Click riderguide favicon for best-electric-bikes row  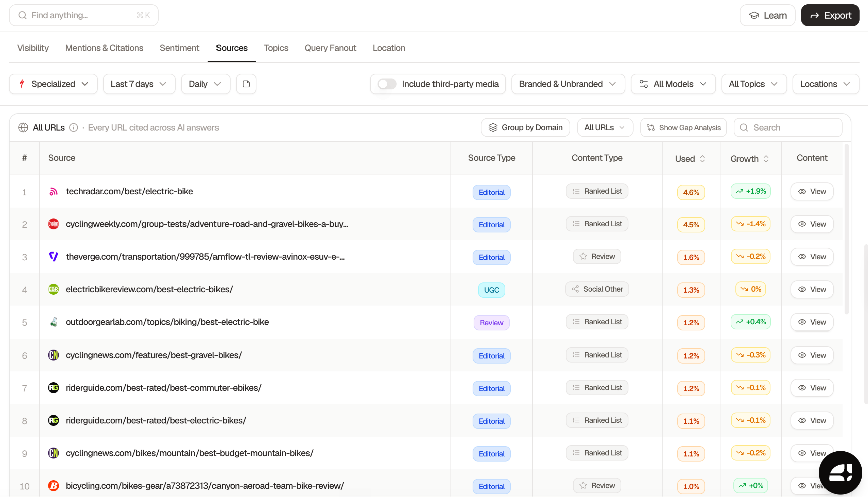click(x=53, y=421)
